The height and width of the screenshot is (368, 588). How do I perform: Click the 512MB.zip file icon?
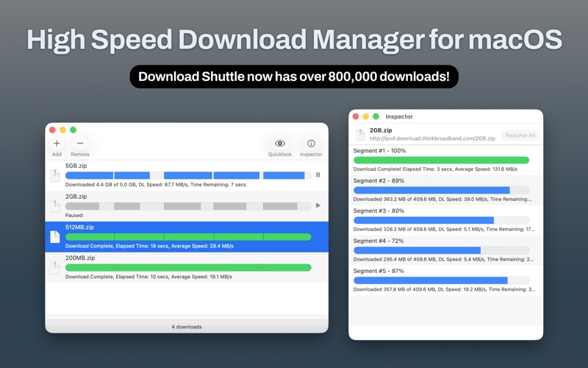55,236
